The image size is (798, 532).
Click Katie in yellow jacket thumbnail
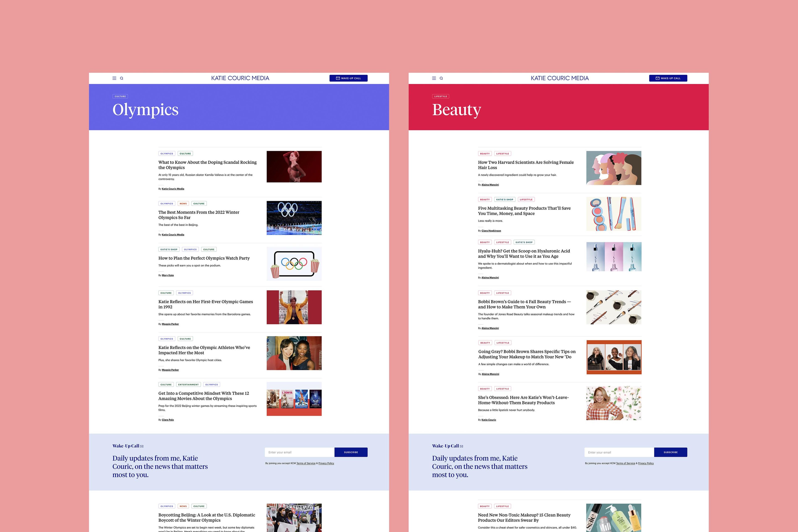click(x=294, y=307)
